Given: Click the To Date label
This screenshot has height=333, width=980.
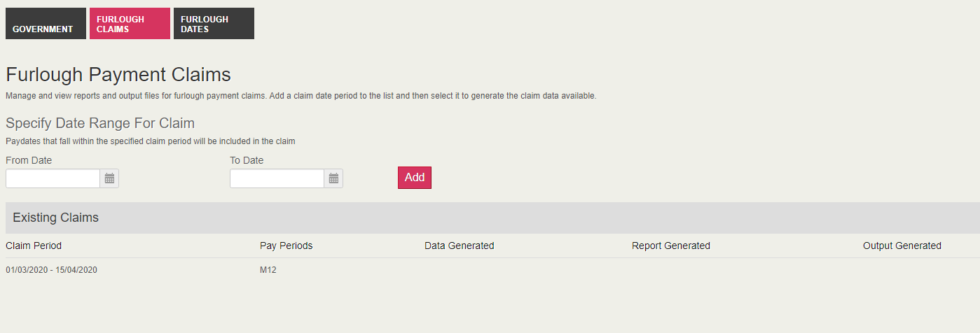Looking at the screenshot, I should (x=247, y=160).
